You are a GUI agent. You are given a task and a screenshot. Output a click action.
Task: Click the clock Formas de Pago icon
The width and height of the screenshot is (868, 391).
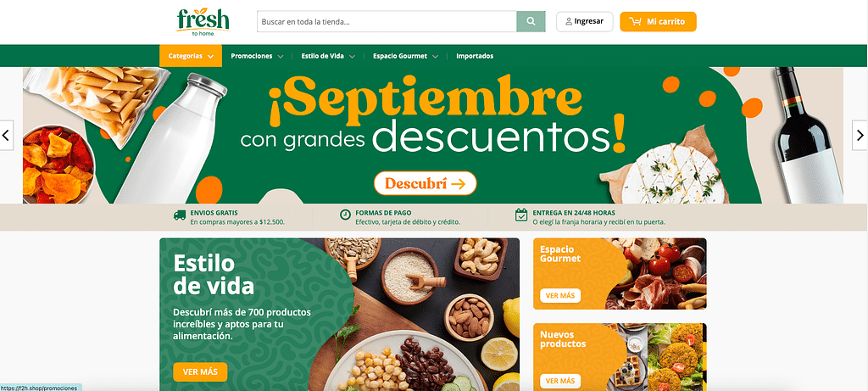pyautogui.click(x=345, y=215)
